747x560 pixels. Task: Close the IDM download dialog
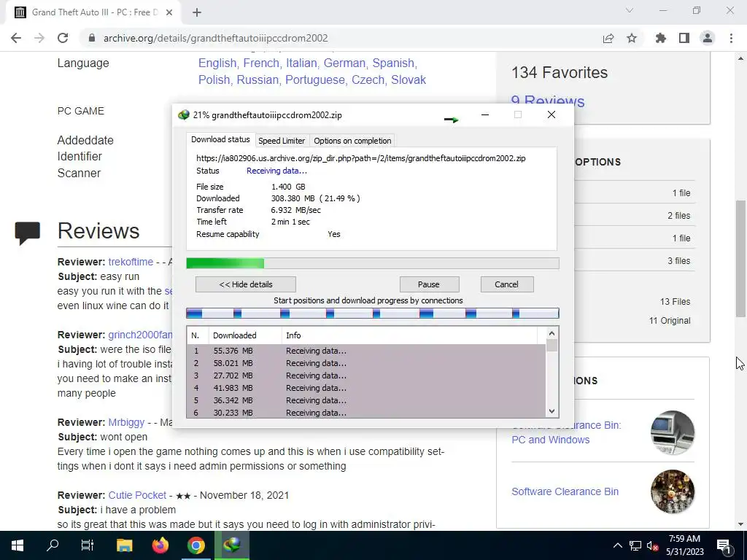click(x=551, y=114)
